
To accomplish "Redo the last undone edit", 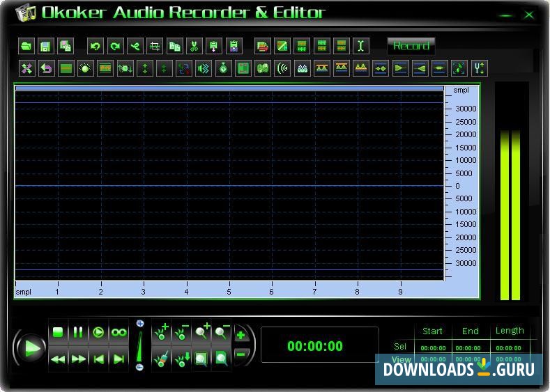I will [115, 46].
